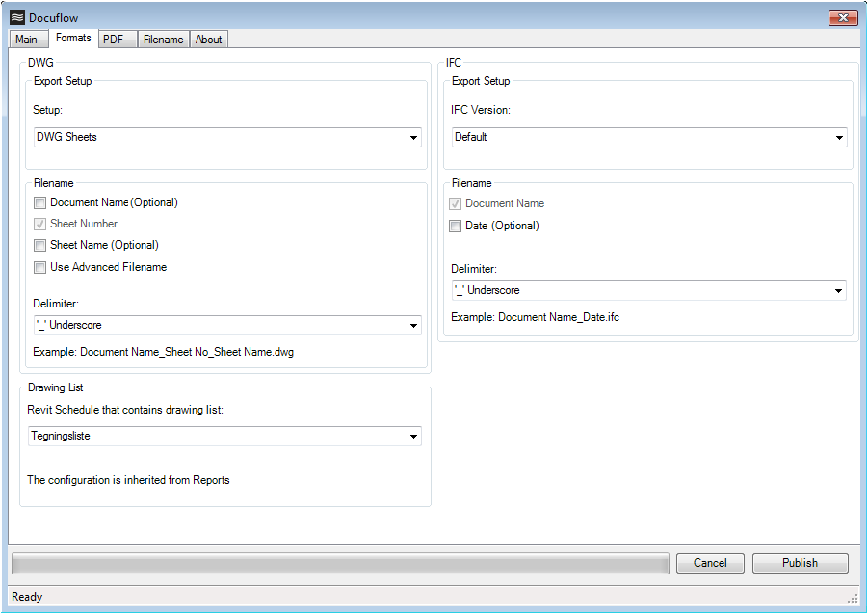This screenshot has height=614, width=868.
Task: Click the progress bar at the bottom
Action: [341, 563]
